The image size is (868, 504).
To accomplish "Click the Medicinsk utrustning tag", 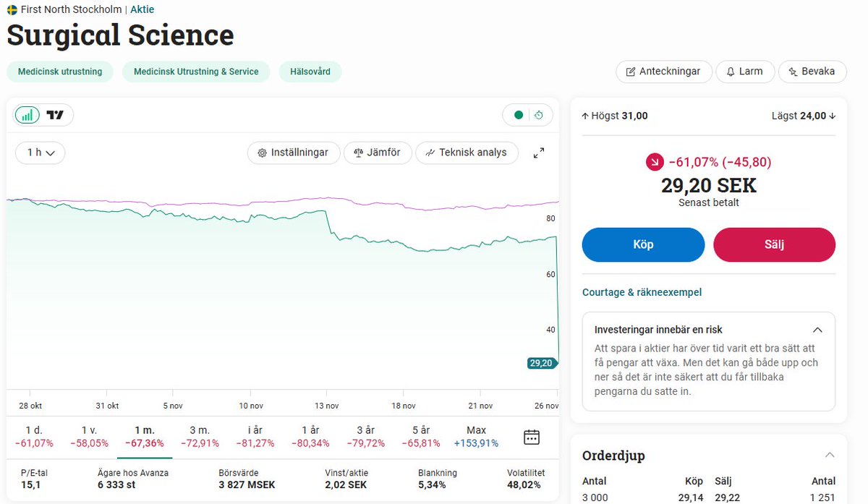I will coord(60,72).
